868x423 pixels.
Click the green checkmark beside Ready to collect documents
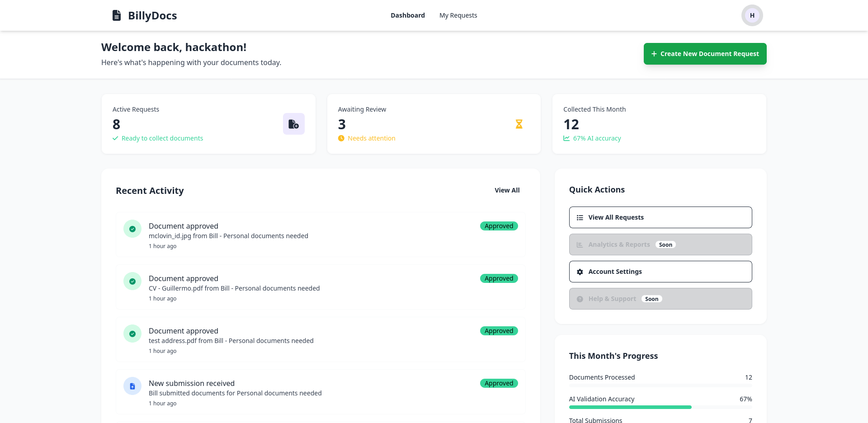115,138
